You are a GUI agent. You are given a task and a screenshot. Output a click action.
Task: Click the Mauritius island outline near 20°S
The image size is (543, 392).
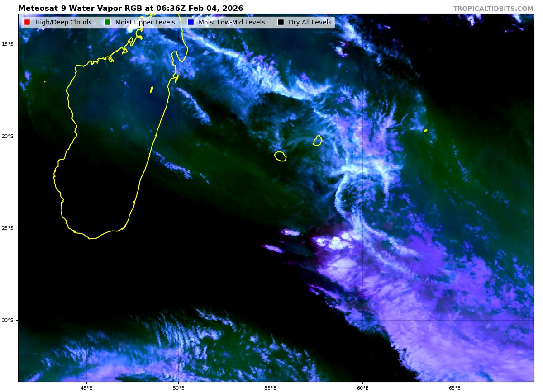(x=318, y=141)
